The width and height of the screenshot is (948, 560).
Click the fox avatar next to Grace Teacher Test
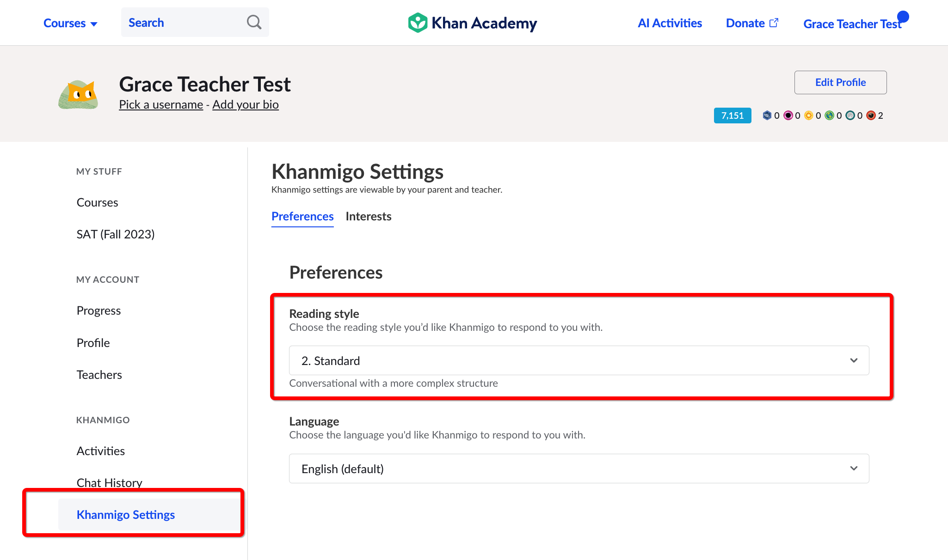[x=79, y=94]
